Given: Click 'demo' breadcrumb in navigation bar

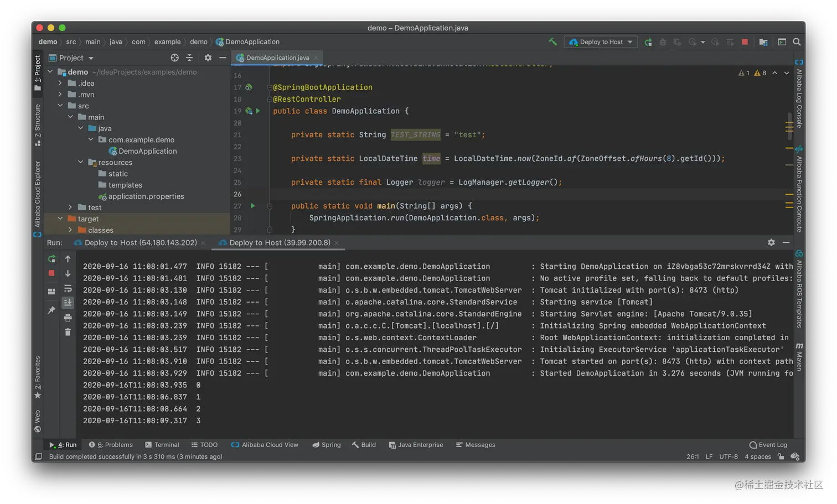Looking at the screenshot, I should 48,42.
